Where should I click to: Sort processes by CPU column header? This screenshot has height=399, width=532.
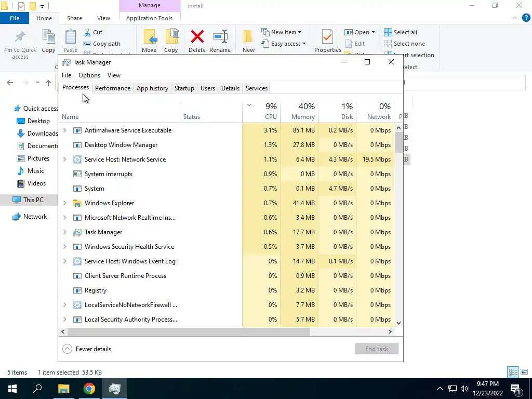[x=262, y=112]
